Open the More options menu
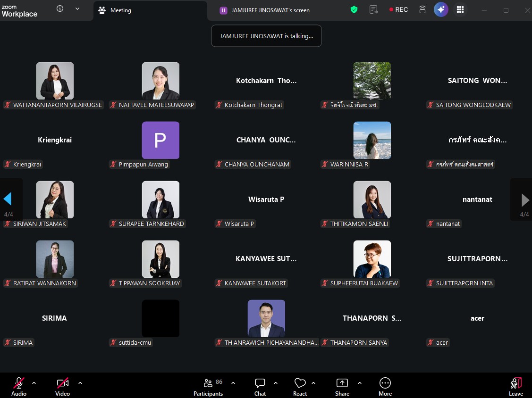This screenshot has height=398, width=532. point(385,387)
